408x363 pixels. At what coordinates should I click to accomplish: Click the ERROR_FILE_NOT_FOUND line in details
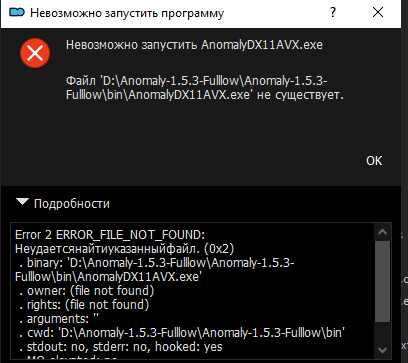click(110, 235)
